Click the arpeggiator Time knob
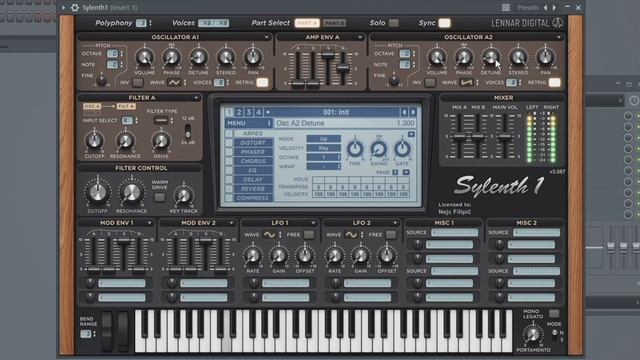 point(355,149)
